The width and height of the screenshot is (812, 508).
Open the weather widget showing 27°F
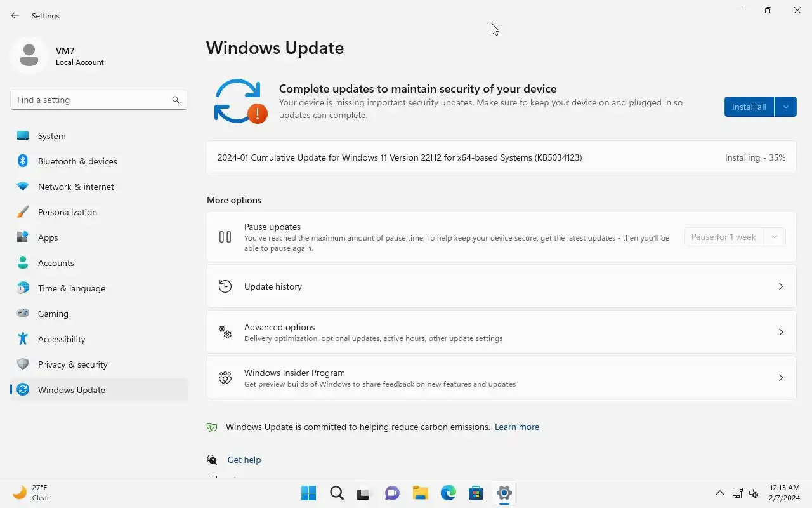(32, 493)
